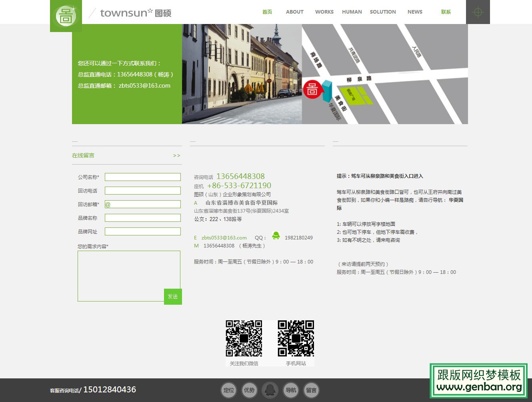
Task: Click the green QQ penguin icon beside 1982180249
Action: [x=276, y=237]
